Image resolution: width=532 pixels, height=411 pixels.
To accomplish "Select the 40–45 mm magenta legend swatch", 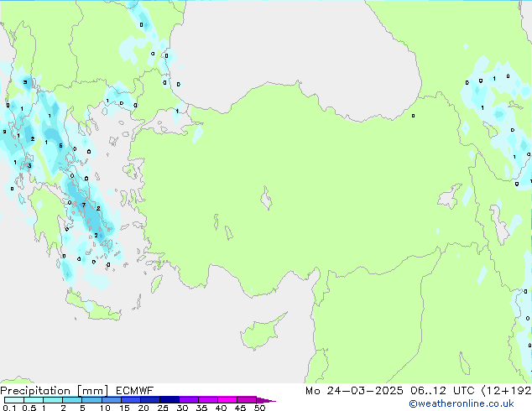I will (x=227, y=400).
